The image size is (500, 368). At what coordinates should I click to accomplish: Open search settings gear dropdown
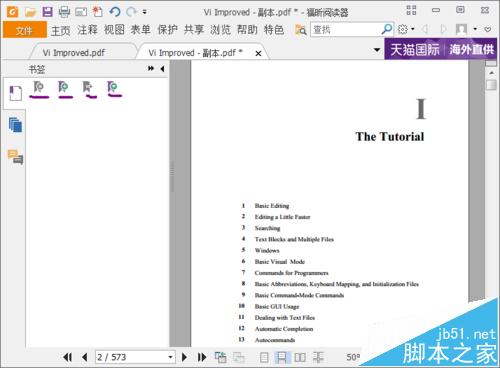(406, 30)
